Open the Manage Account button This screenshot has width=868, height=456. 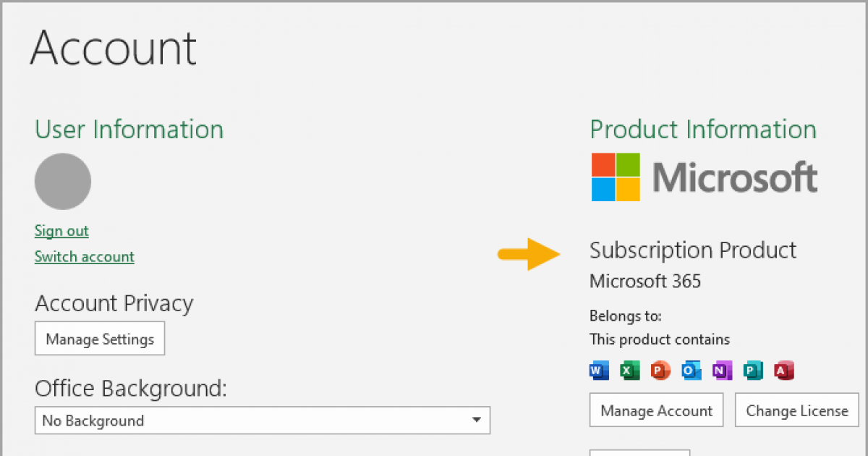656,411
